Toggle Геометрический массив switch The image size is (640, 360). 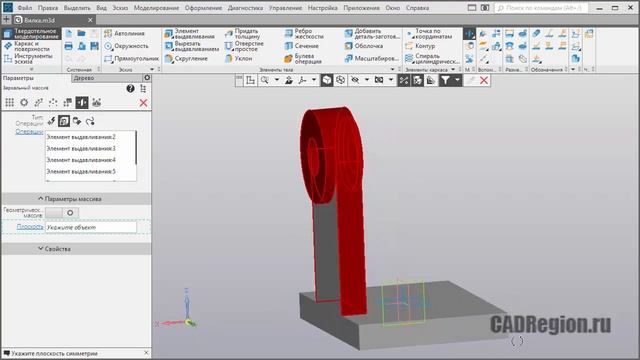click(62, 213)
